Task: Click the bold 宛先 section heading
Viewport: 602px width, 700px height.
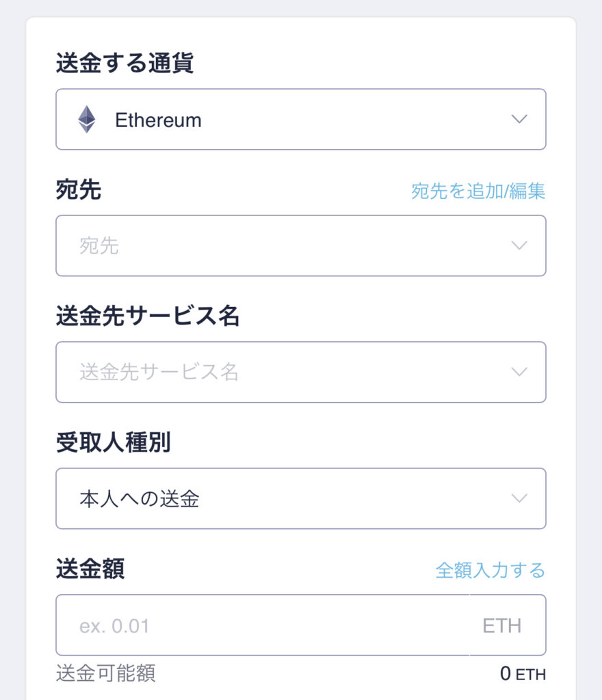Action: point(79,190)
